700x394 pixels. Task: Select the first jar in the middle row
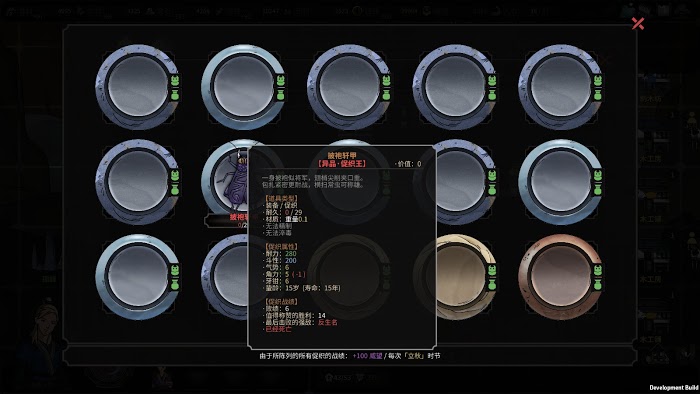[x=138, y=182]
